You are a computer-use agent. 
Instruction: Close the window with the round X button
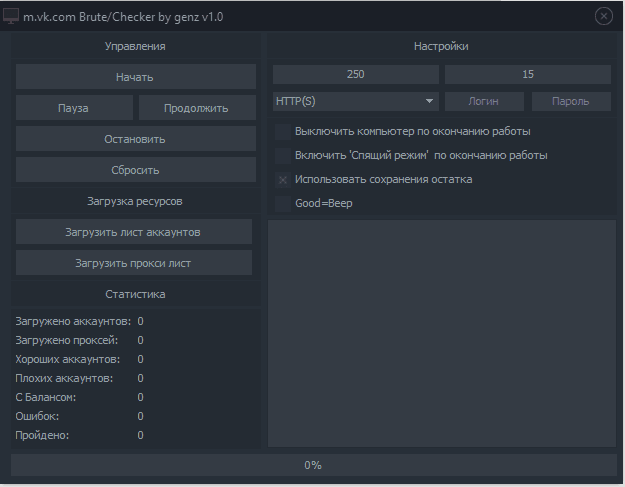[x=603, y=16]
